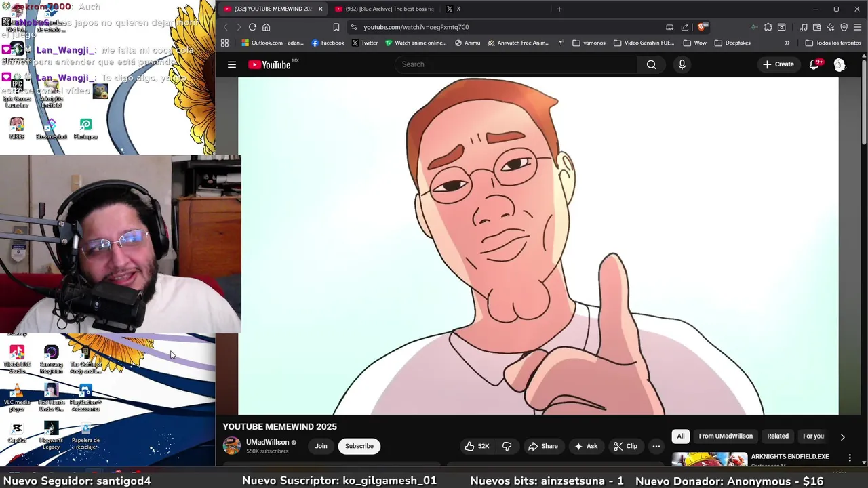Subscribe to UMadWillson channel
This screenshot has height=488, width=868.
pos(359,446)
